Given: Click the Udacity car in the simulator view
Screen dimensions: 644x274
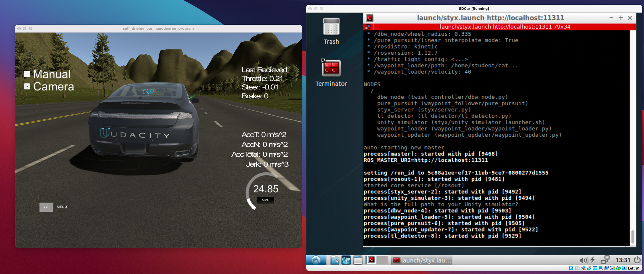Looking at the screenshot, I should point(144,121).
